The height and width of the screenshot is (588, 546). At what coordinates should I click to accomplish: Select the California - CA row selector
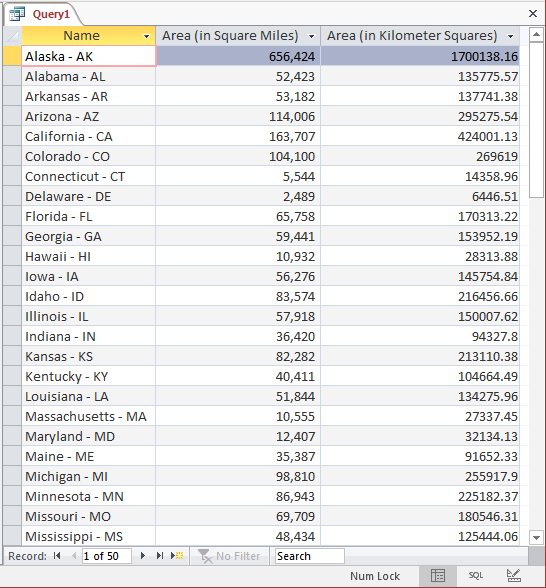point(12,136)
